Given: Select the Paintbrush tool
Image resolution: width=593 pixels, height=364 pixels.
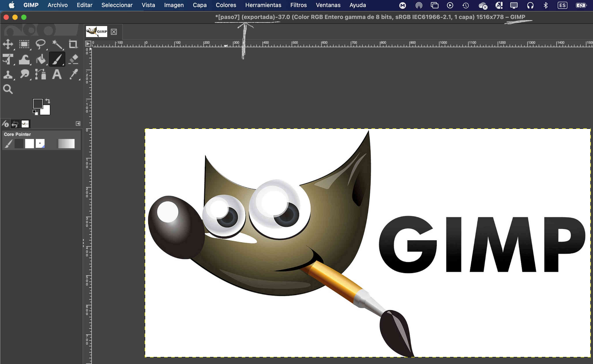Looking at the screenshot, I should pyautogui.click(x=57, y=59).
